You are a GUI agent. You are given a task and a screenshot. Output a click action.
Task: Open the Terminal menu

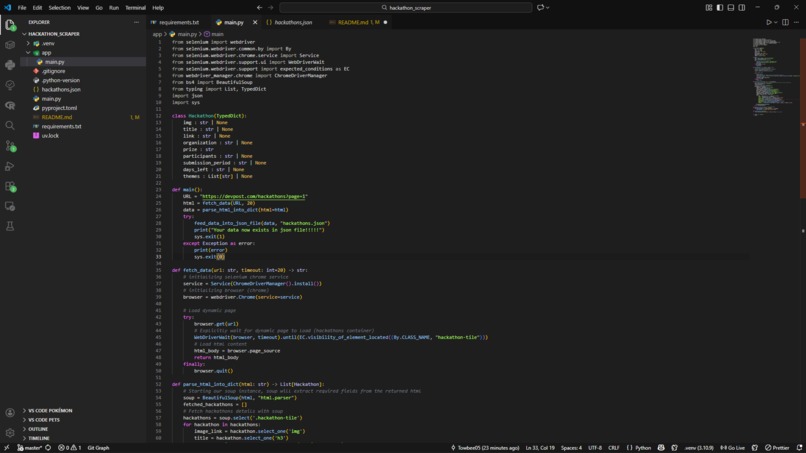point(135,8)
